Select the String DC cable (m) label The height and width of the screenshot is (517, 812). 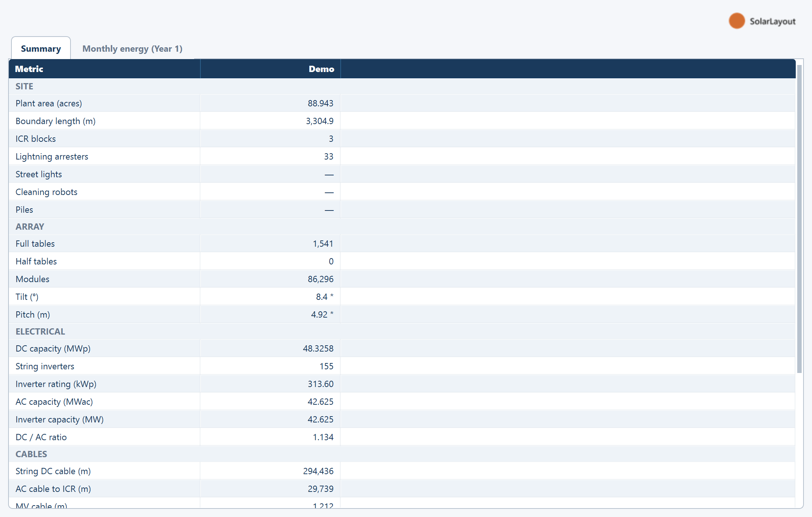53,471
